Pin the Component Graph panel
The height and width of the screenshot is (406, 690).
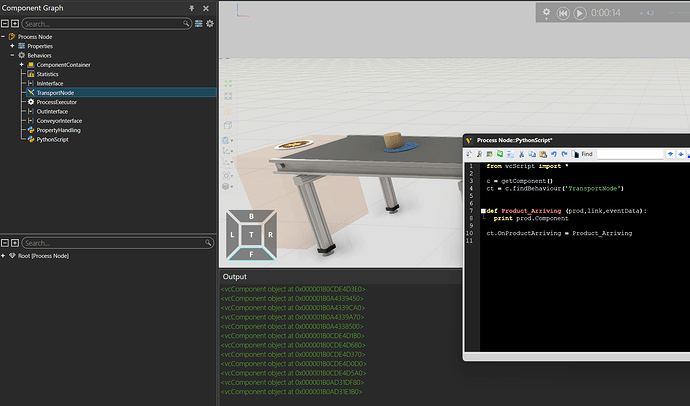[x=191, y=8]
